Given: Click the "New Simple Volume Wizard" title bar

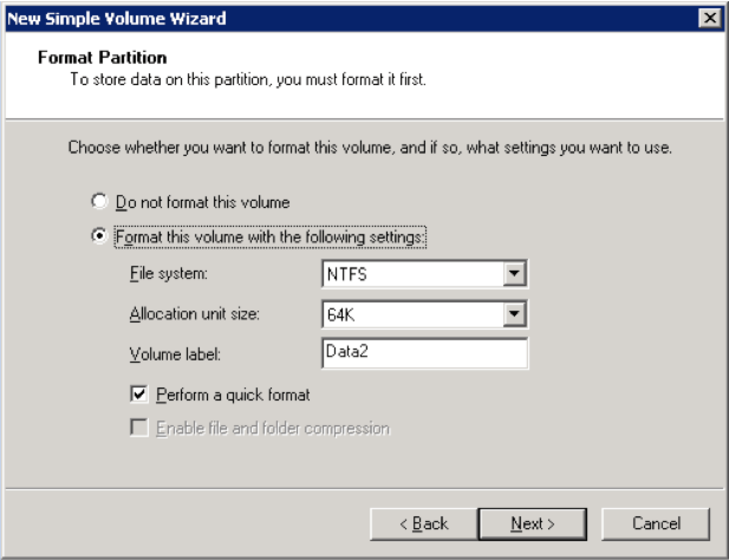Looking at the screenshot, I should click(354, 18).
